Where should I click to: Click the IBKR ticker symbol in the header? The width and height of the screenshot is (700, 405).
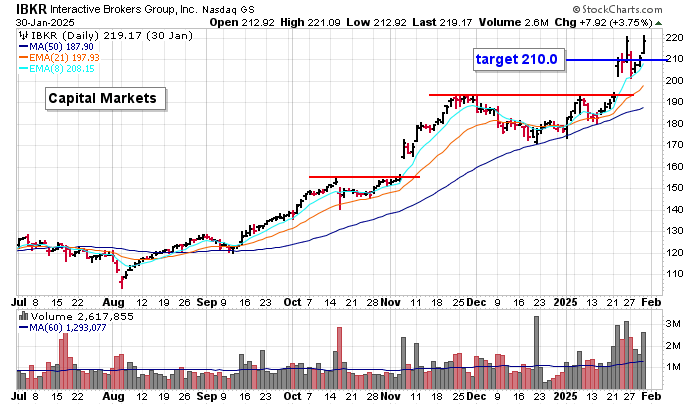click(31, 9)
